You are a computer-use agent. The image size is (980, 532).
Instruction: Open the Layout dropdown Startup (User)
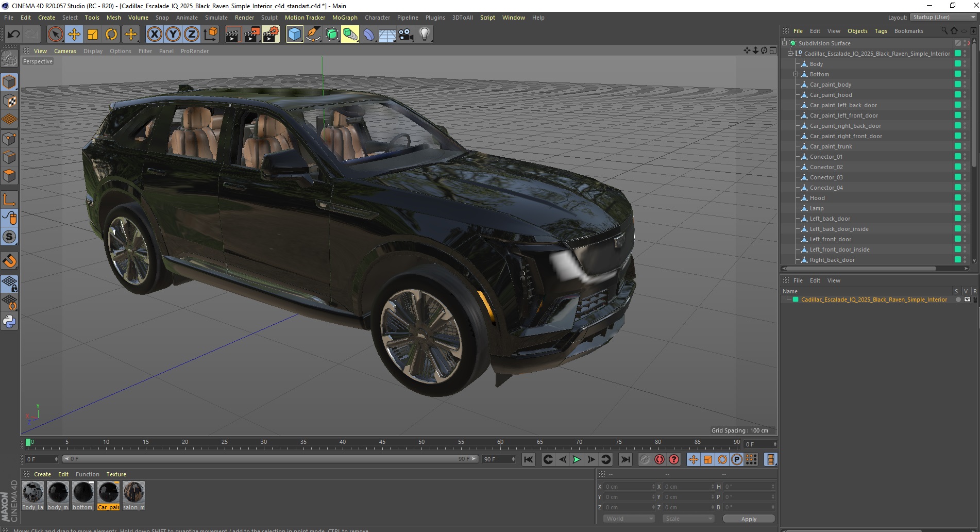[943, 17]
